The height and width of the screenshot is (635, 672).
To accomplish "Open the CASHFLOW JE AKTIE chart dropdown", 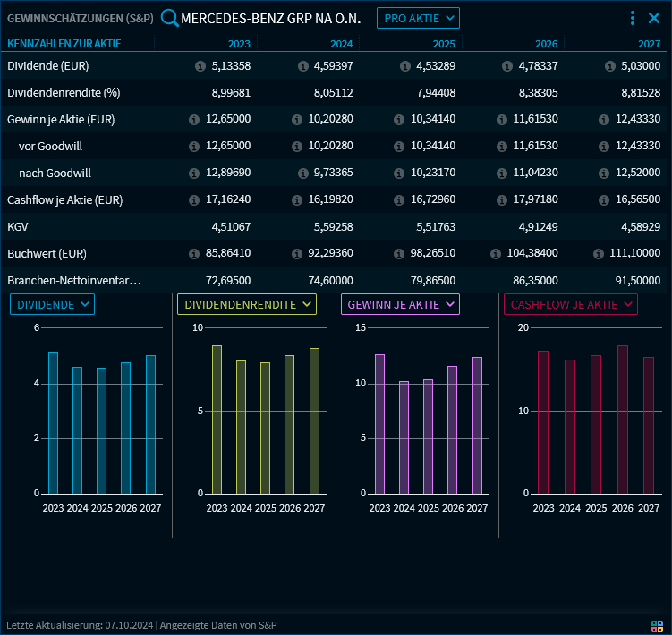I will pos(571,305).
